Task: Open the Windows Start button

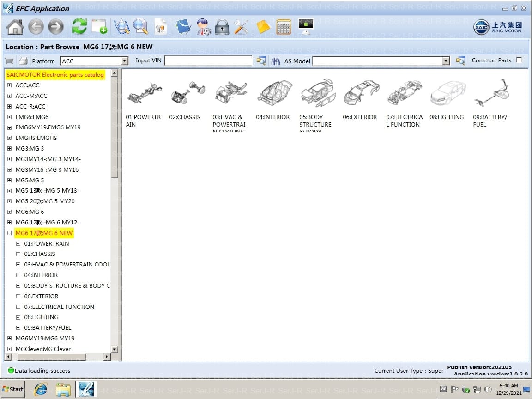Action: pos(13,389)
